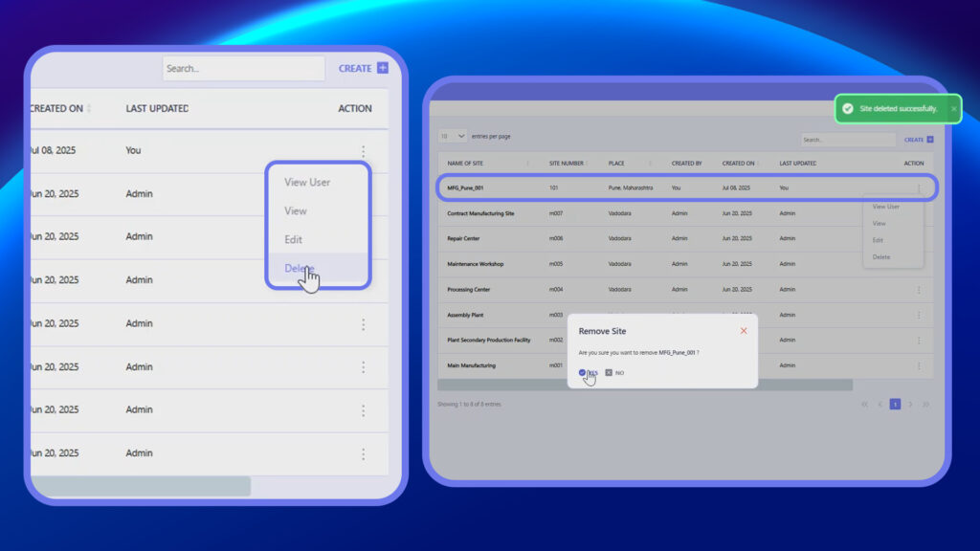Click the left panel horizontal scrollbar thumb
The image size is (980, 551).
pos(141,486)
